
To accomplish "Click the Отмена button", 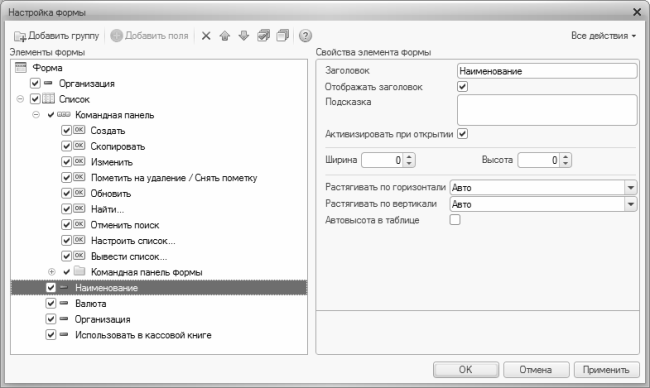I will tap(536, 369).
